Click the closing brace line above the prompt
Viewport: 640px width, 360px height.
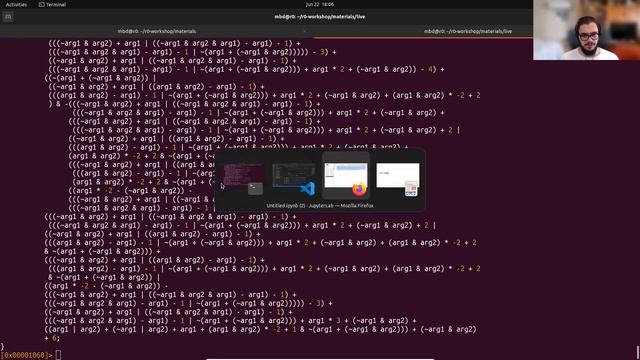point(2,347)
